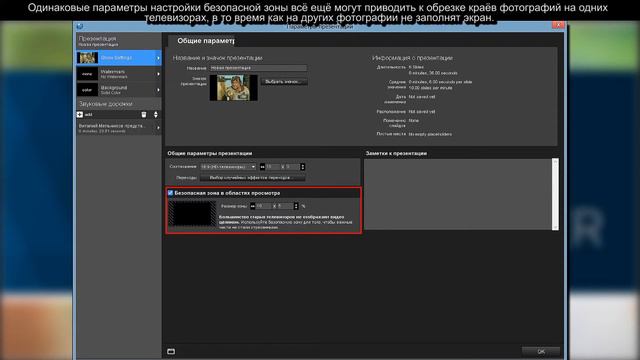Click the presentation icon thumbnail
Screen dimensions: 640x360
coord(233,87)
